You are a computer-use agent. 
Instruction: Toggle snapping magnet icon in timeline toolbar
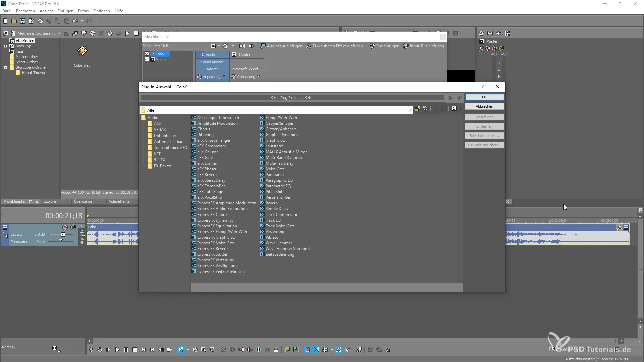[308, 350]
